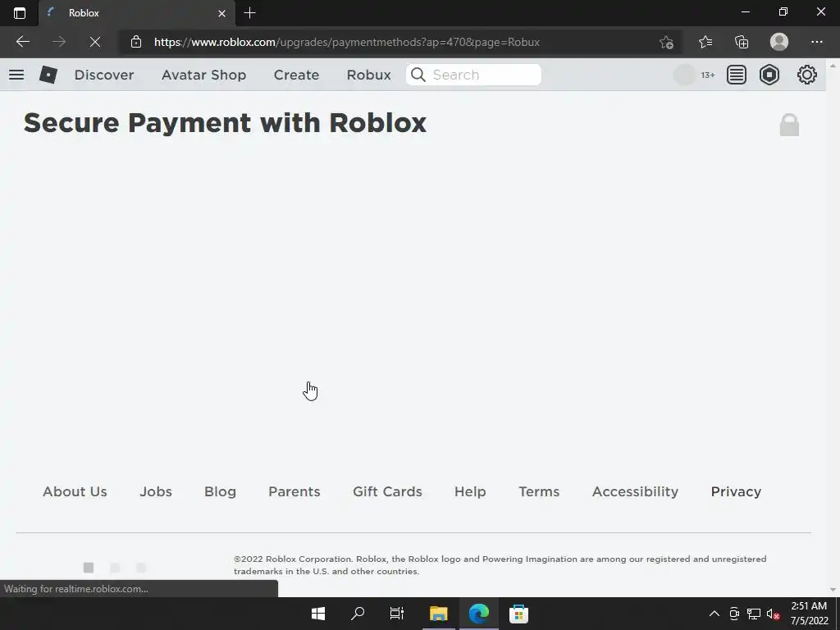
Task: Click the Roblox Search input field
Action: pos(473,75)
